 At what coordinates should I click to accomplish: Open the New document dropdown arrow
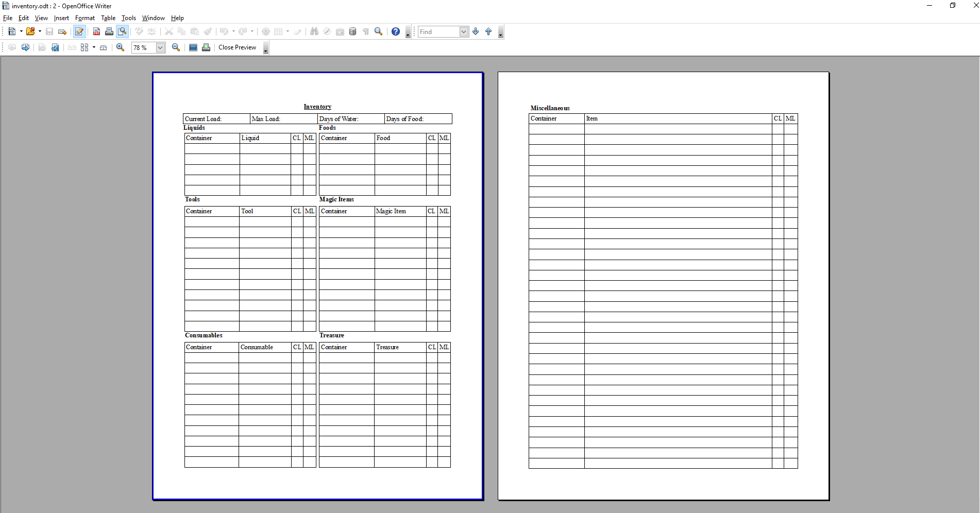point(21,31)
